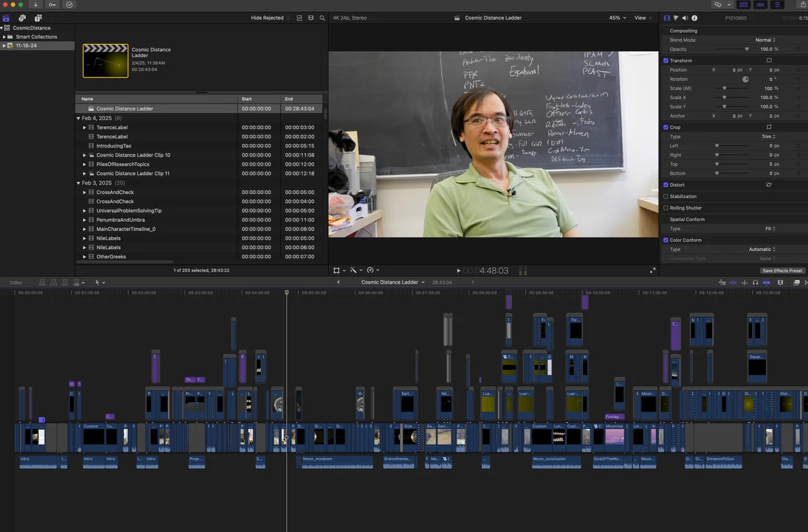Collapse the CosmicDistance library
The width and height of the screenshot is (808, 532).
pos(3,28)
